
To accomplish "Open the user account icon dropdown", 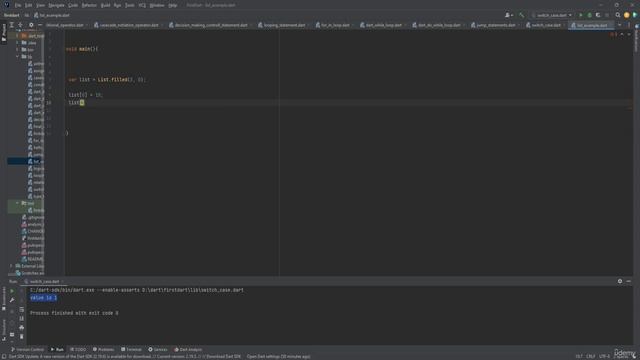I will [x=509, y=15].
